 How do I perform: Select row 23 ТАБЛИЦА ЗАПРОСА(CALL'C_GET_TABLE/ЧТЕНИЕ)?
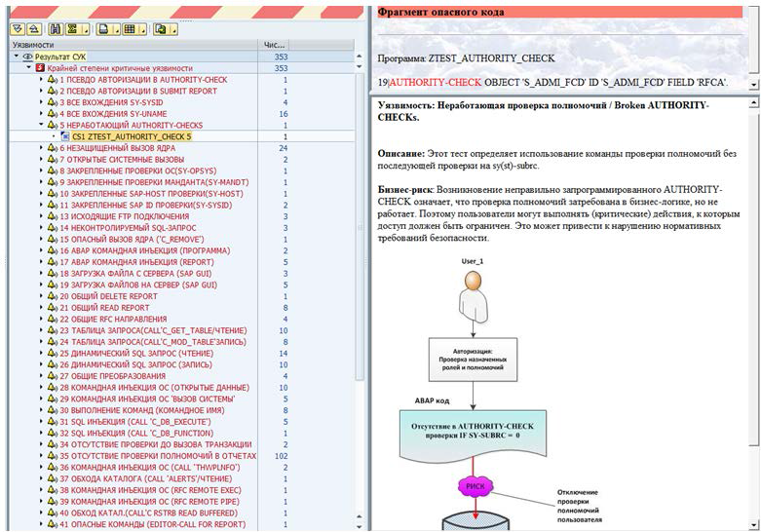click(182, 330)
